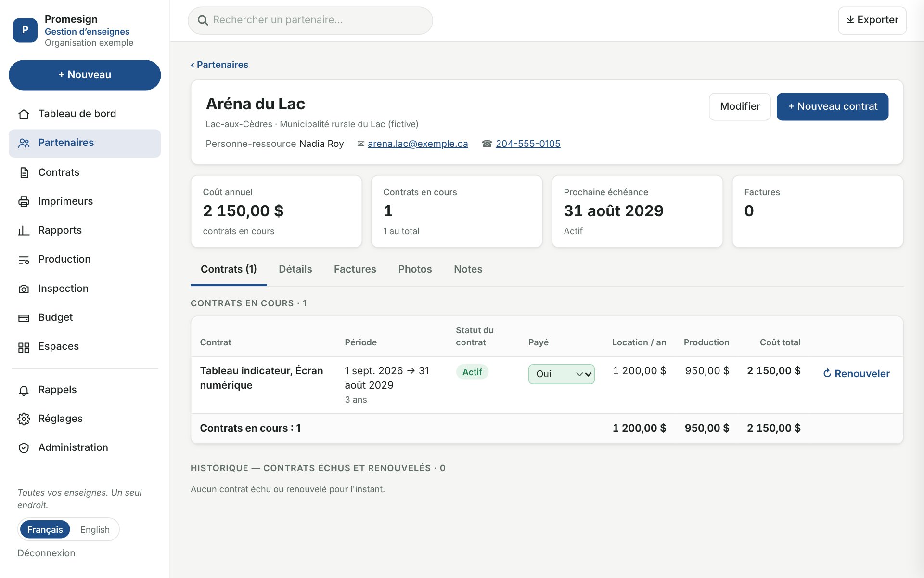Screen dimensions: 924x578
Task: Click the Prochaine échéance 31 août 2029 card
Action: click(637, 211)
